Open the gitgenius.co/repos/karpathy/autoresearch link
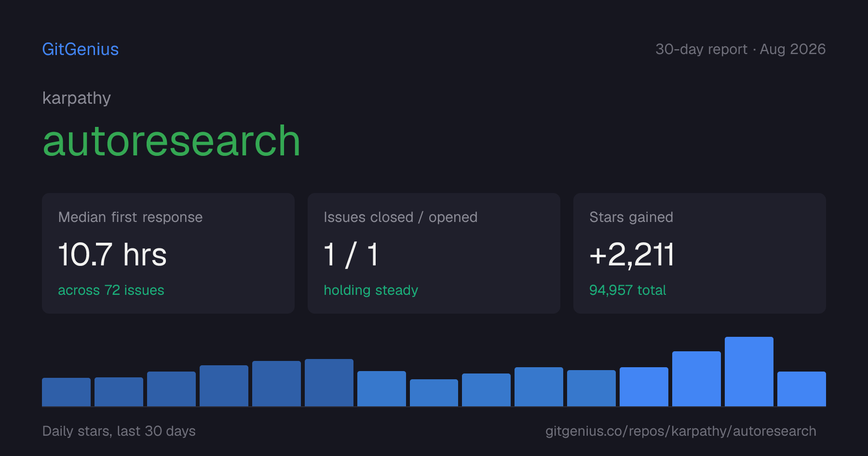The height and width of the screenshot is (456, 868). click(x=681, y=431)
